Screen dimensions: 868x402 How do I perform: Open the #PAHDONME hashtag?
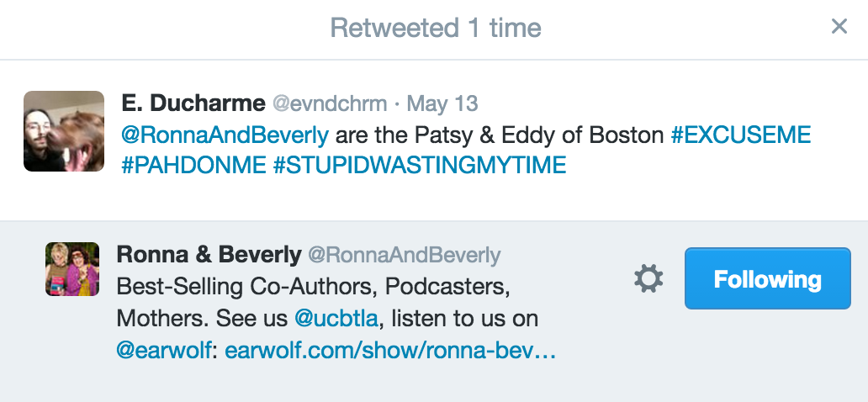[x=193, y=165]
